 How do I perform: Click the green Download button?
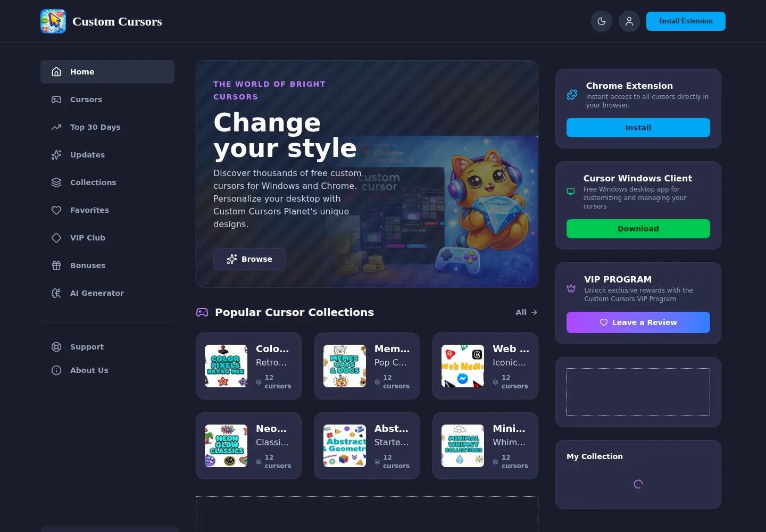[x=638, y=229]
